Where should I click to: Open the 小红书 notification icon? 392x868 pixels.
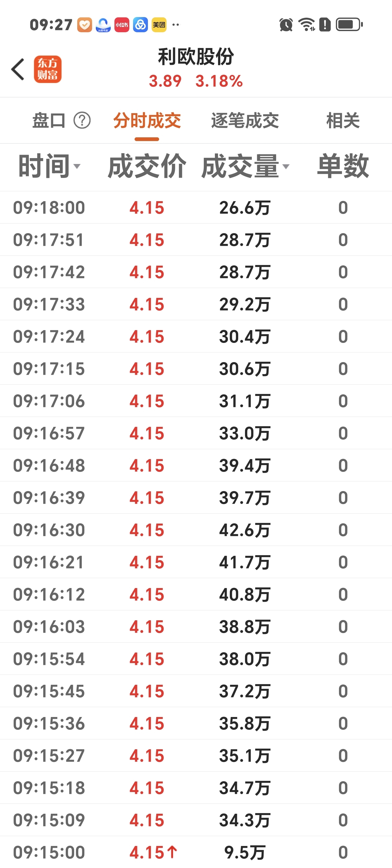click(122, 24)
